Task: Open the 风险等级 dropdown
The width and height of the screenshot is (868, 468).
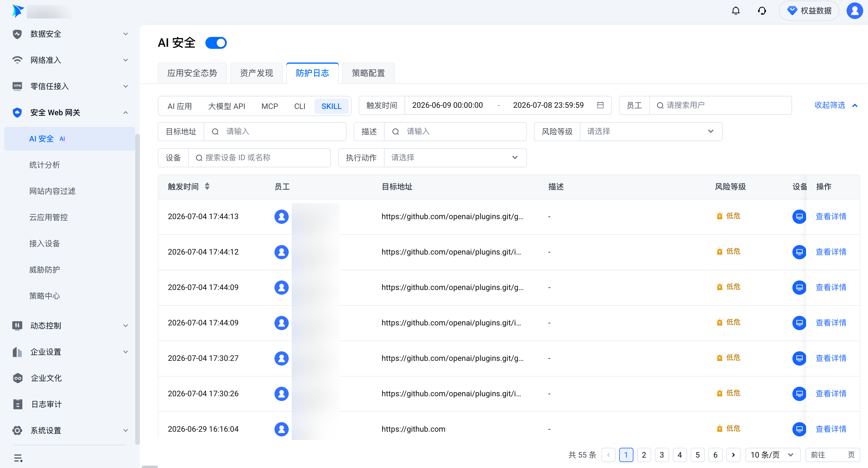Action: pos(650,131)
